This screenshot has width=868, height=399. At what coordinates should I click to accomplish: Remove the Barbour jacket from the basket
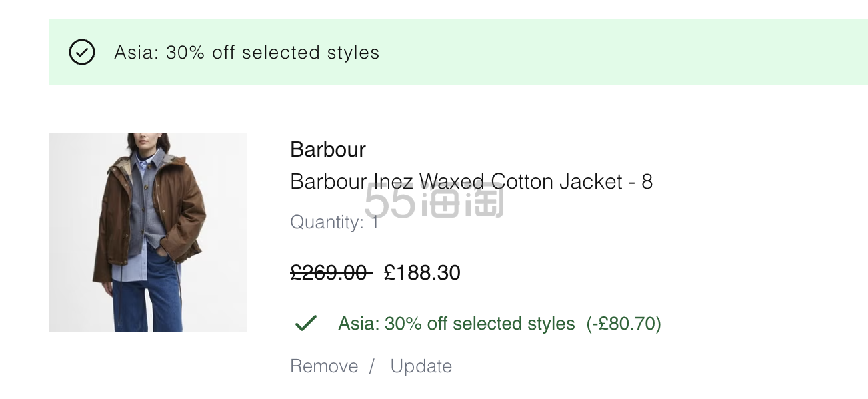coord(324,366)
